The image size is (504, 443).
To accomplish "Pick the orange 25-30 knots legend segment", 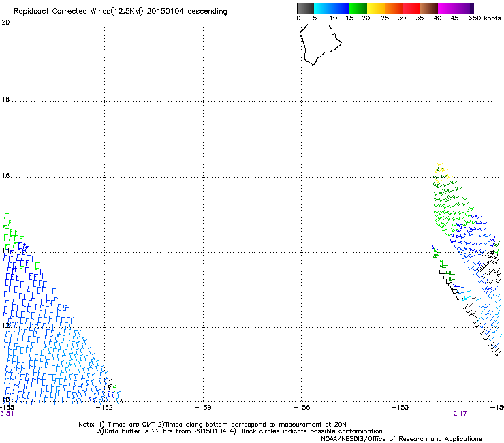I will pos(394,8).
